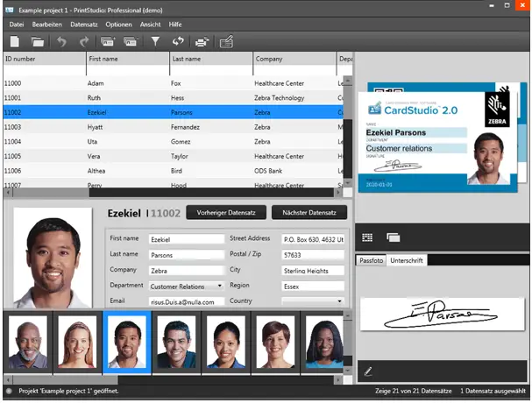Undo the last action
The height and width of the screenshot is (403, 532).
(61, 42)
